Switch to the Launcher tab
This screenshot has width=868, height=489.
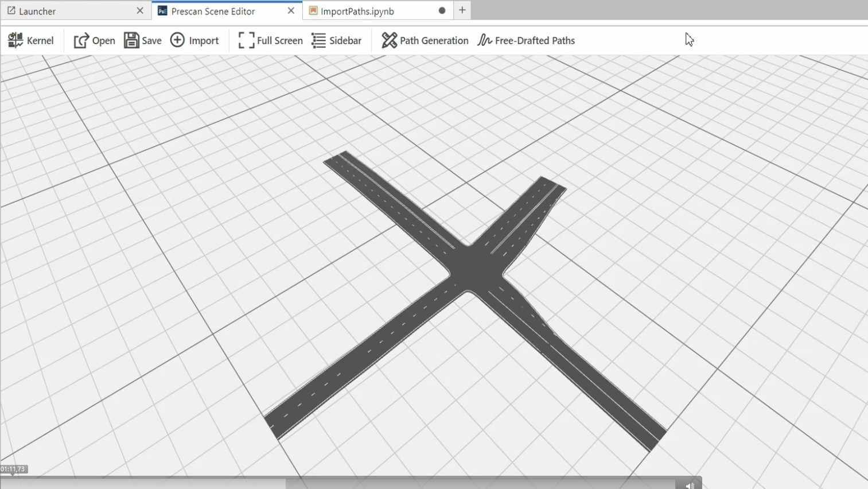[37, 11]
